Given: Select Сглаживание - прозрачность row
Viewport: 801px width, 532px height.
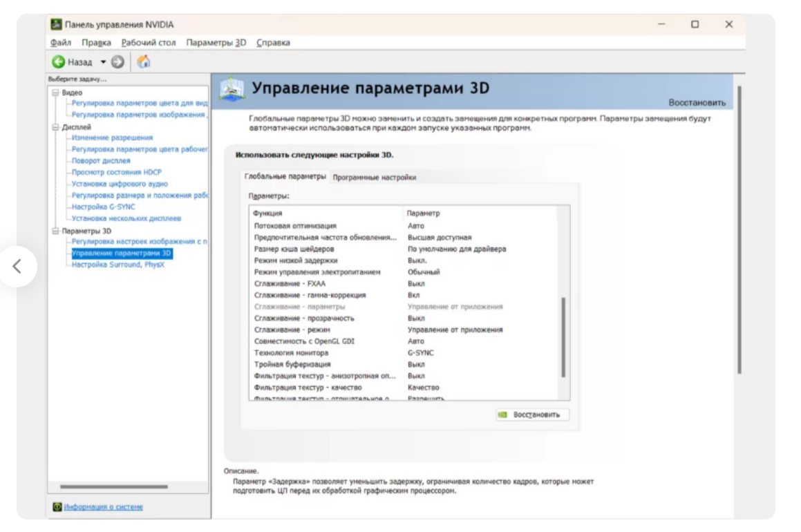Looking at the screenshot, I should [x=404, y=318].
